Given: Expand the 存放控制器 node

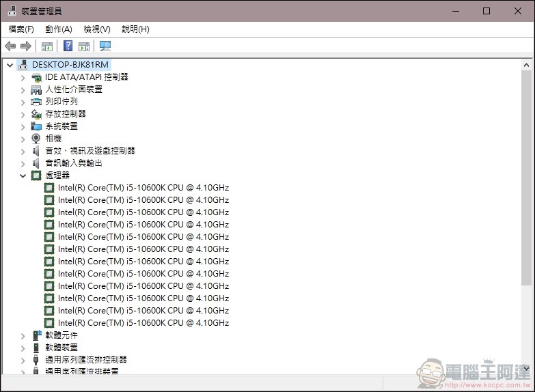Looking at the screenshot, I should 23,115.
